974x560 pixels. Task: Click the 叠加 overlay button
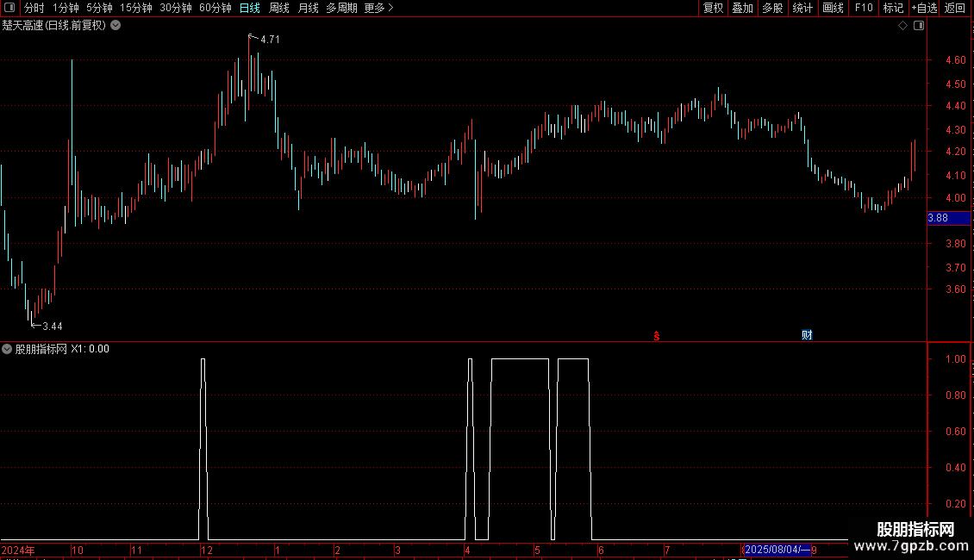point(742,8)
